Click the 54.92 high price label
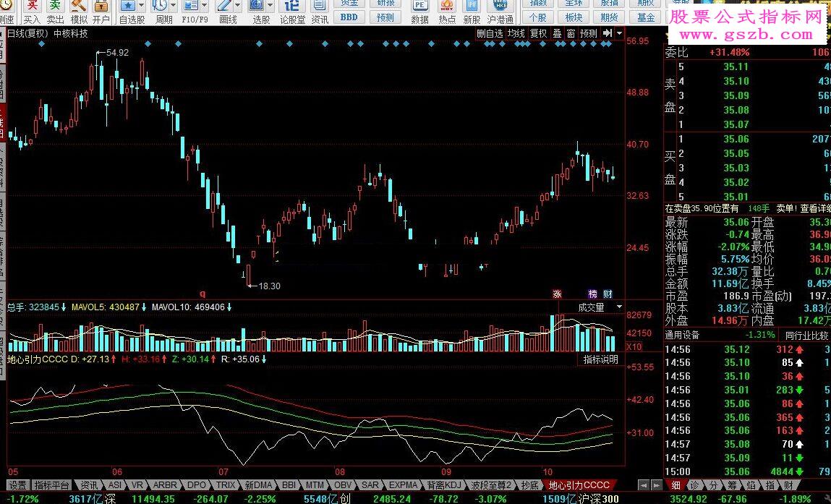831x504 pixels. 117,53
